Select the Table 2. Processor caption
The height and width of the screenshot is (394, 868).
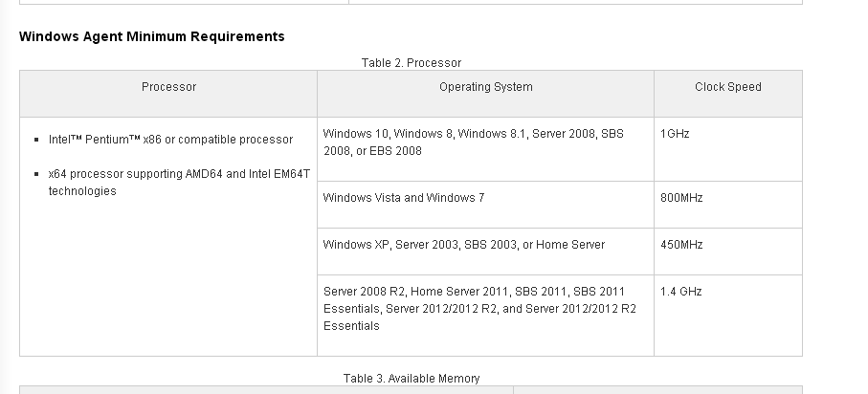point(412,62)
